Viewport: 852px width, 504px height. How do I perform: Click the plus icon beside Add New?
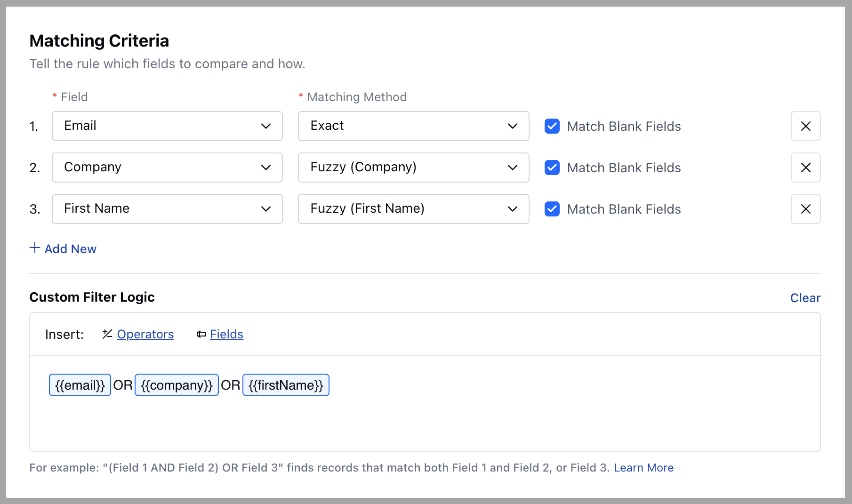point(35,248)
